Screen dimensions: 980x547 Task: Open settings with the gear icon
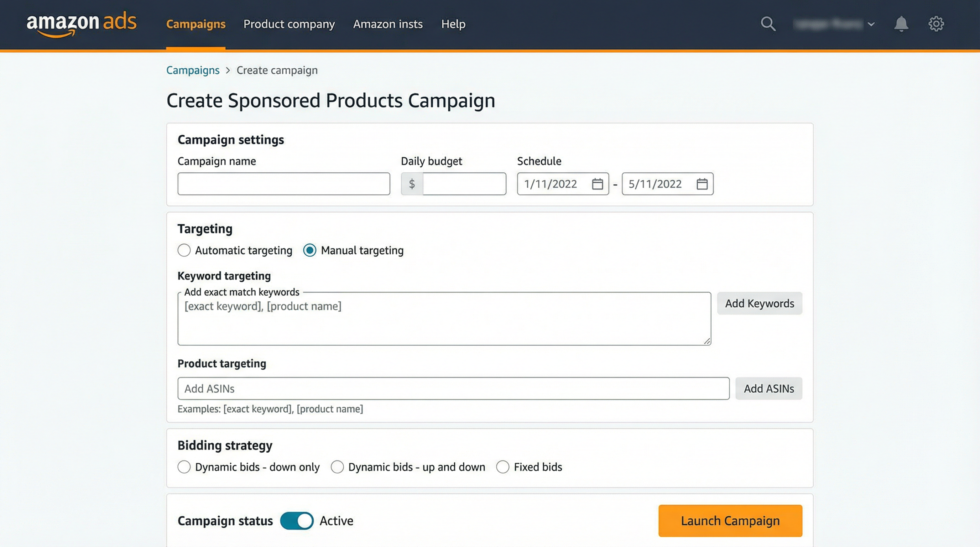click(936, 24)
